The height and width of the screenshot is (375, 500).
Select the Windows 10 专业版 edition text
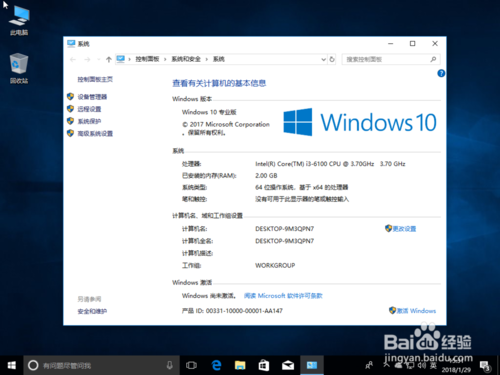pyautogui.click(x=209, y=112)
